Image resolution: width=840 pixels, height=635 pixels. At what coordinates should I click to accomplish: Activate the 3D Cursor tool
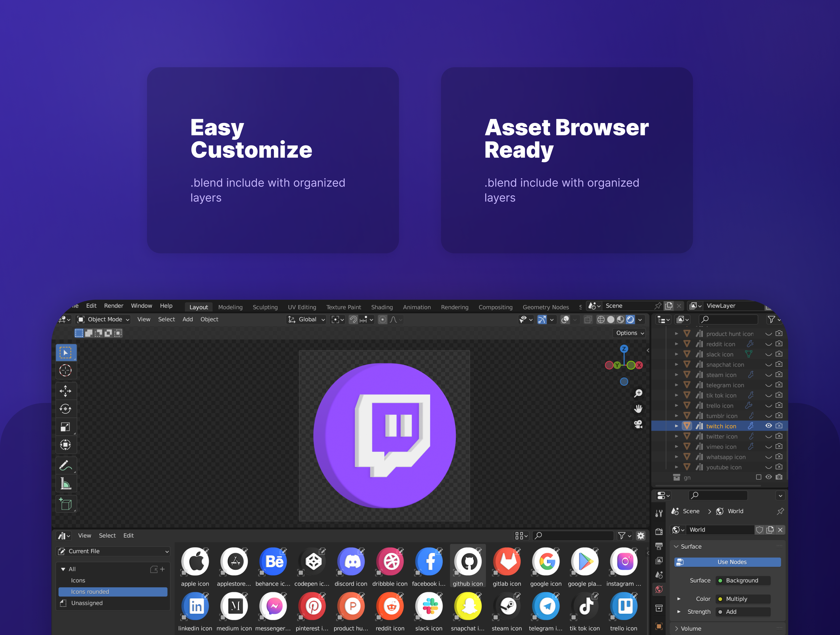click(66, 370)
